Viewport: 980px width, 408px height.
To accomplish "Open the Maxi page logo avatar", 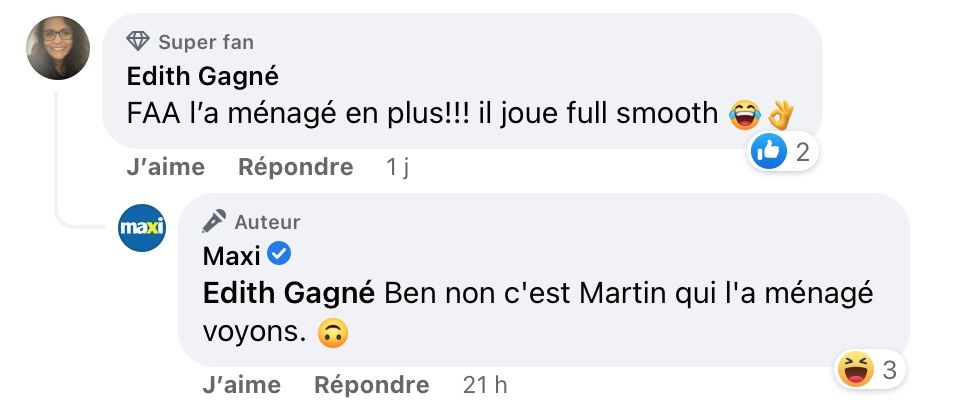I will [141, 228].
